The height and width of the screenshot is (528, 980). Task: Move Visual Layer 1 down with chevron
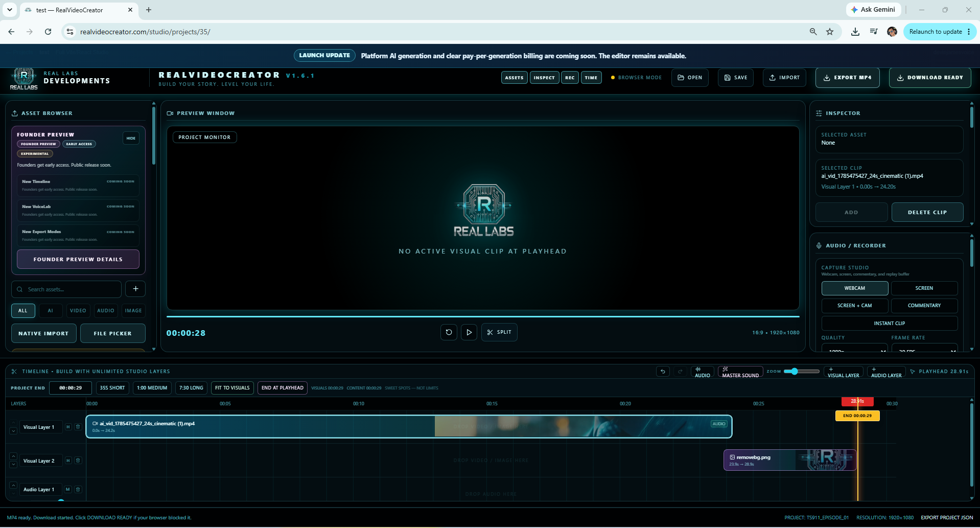tap(13, 431)
